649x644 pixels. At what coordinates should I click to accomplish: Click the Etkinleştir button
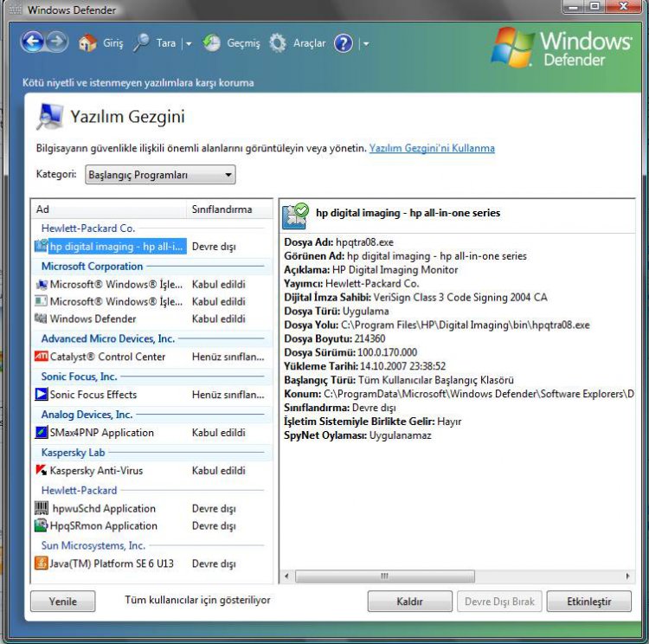589,601
